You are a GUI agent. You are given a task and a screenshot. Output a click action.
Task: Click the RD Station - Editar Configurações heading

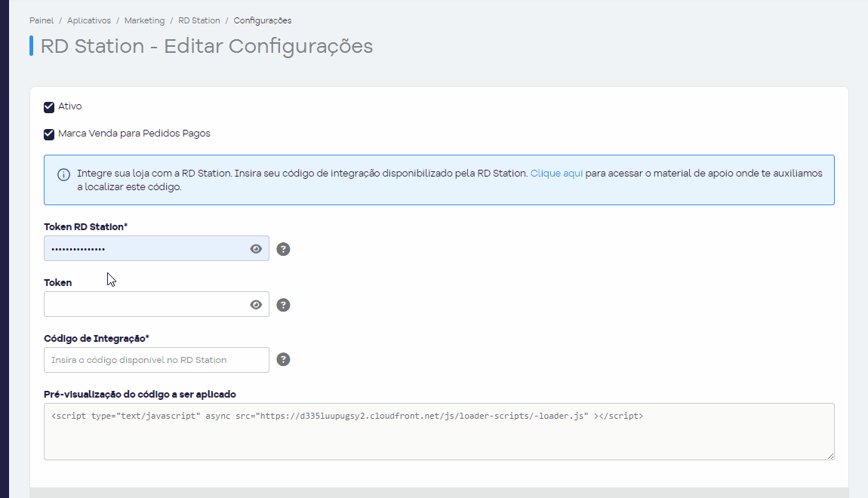(x=207, y=46)
